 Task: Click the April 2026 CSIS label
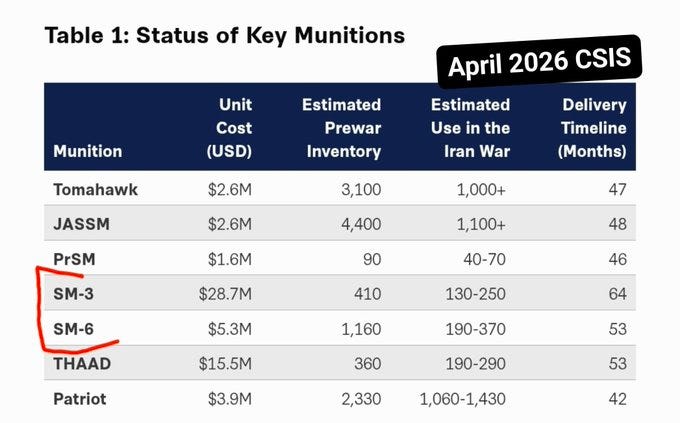tap(539, 62)
